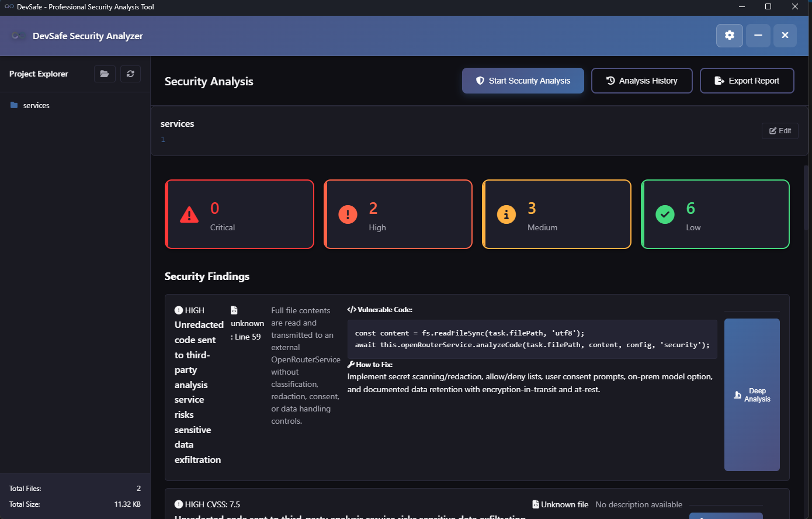
Task: Edit the services entry
Action: [x=780, y=131]
